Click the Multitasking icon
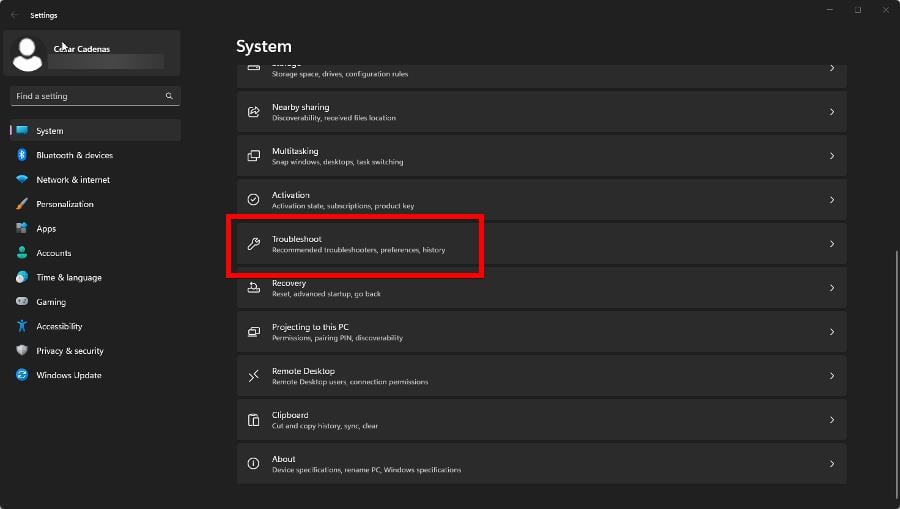The width and height of the screenshot is (900, 509). pyautogui.click(x=253, y=156)
